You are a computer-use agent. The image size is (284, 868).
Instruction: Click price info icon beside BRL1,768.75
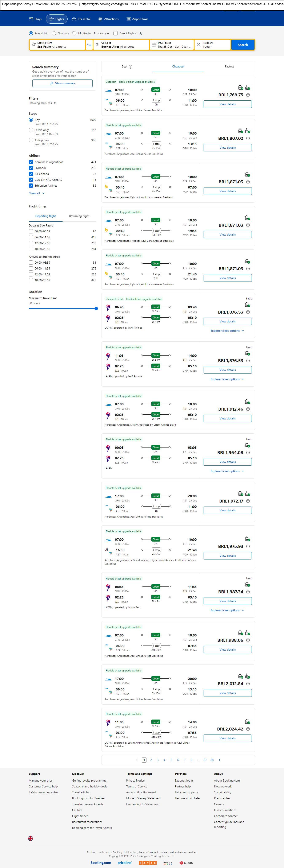tap(248, 95)
